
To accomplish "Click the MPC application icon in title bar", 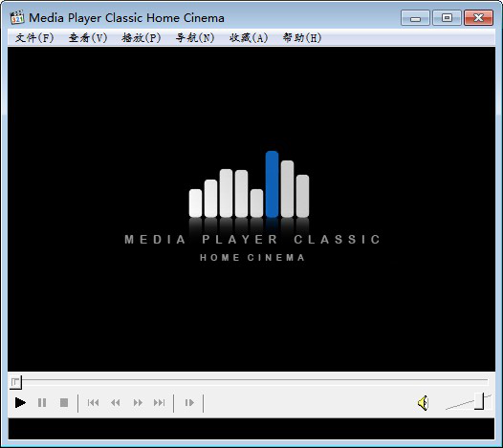I will 17,17.
